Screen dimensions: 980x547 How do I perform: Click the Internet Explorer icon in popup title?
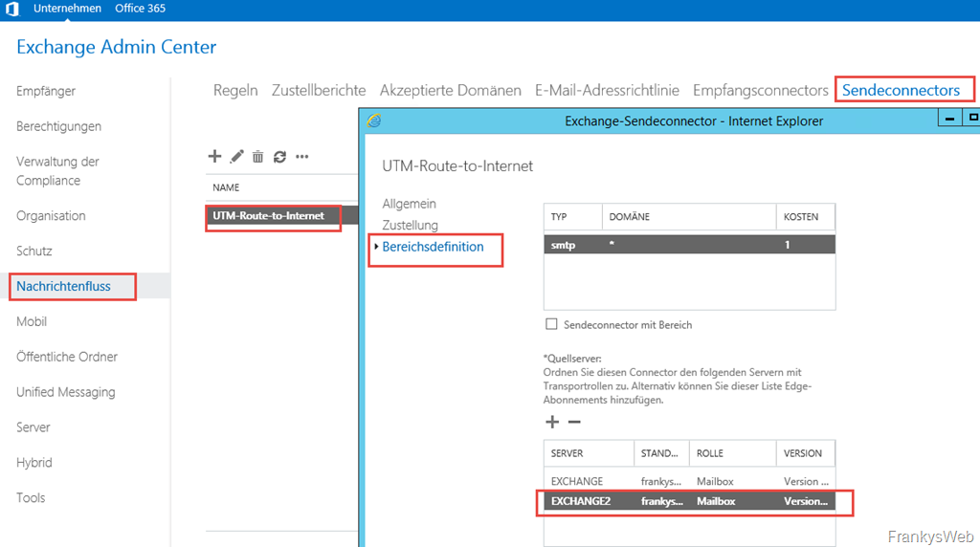point(374,120)
